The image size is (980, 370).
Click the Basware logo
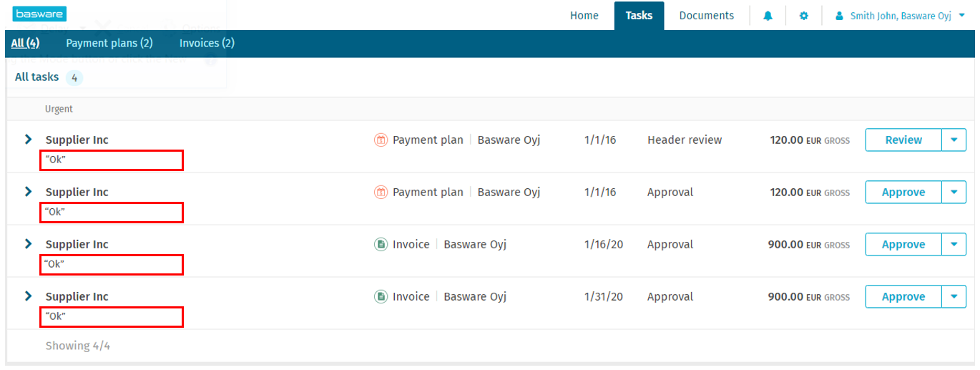coord(39,14)
